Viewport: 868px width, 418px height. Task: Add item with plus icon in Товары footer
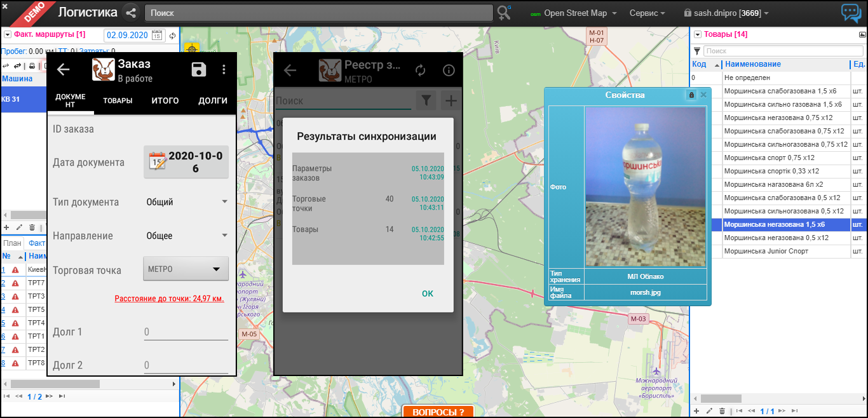(x=697, y=411)
